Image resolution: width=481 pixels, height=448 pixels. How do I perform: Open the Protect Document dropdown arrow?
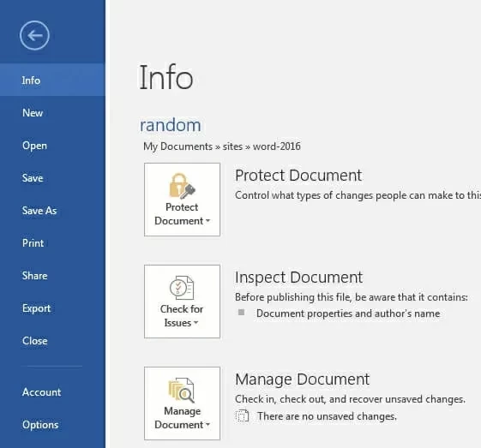click(x=207, y=221)
